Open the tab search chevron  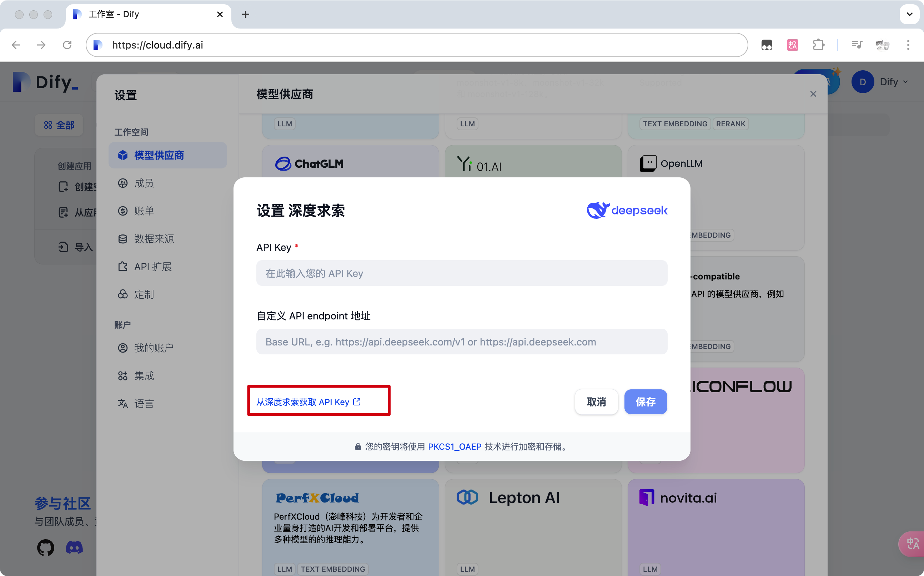tap(909, 14)
